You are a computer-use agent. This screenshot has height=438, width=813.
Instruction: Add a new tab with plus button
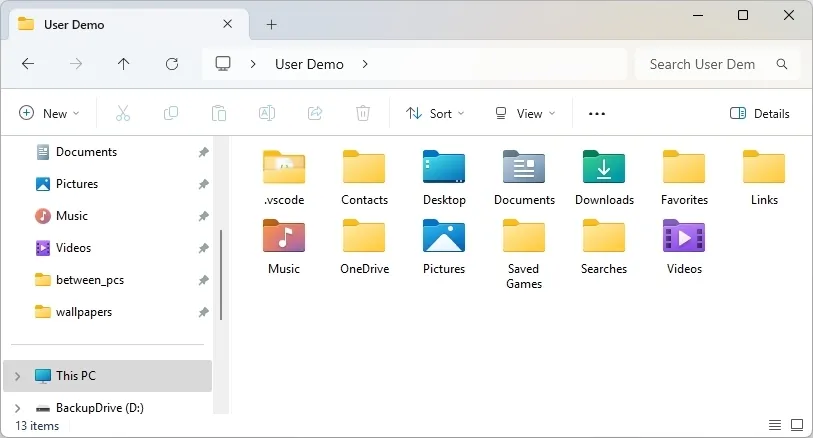point(271,24)
